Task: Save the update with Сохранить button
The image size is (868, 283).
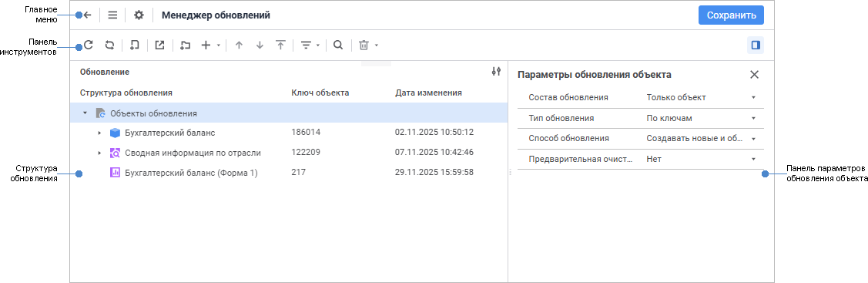Action: 731,15
